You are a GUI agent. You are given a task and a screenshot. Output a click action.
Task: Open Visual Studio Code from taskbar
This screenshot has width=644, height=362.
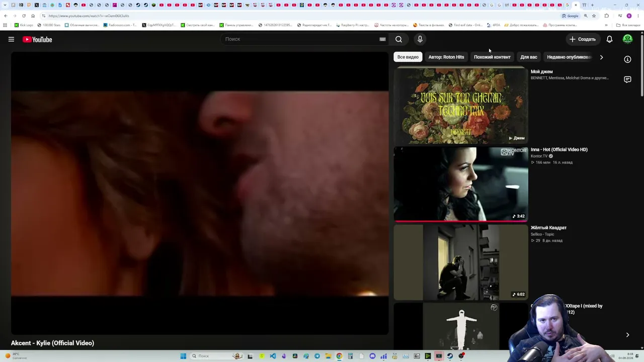pos(273,356)
